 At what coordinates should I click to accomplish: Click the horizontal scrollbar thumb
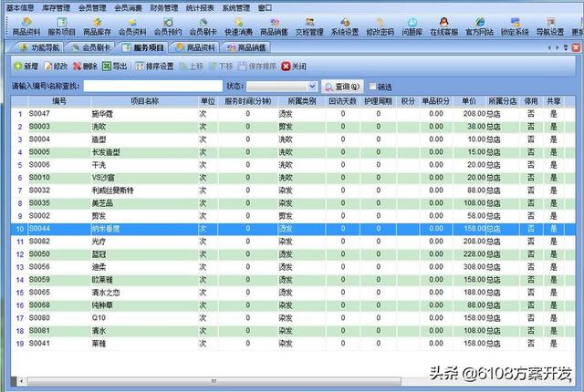[x=214, y=381]
